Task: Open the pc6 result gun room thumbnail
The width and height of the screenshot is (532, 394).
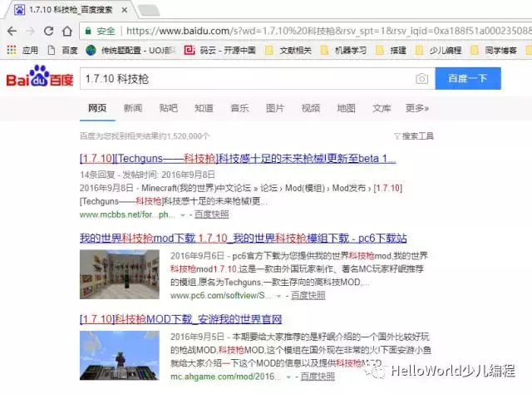Action: (120, 274)
